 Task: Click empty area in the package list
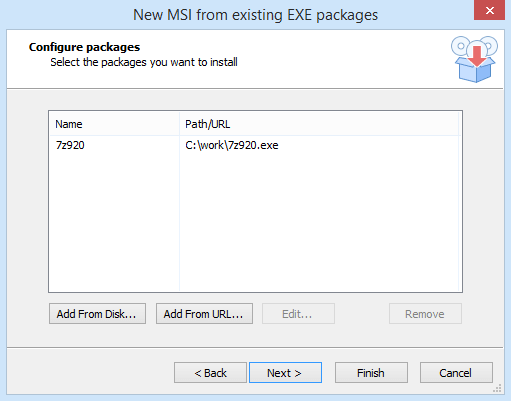(255, 222)
